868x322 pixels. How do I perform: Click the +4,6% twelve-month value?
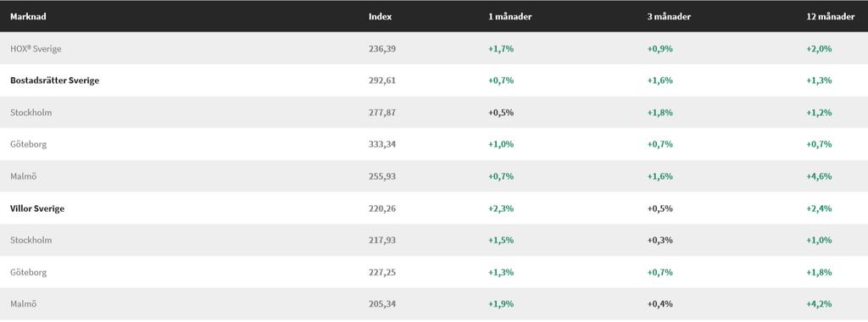pyautogui.click(x=819, y=176)
